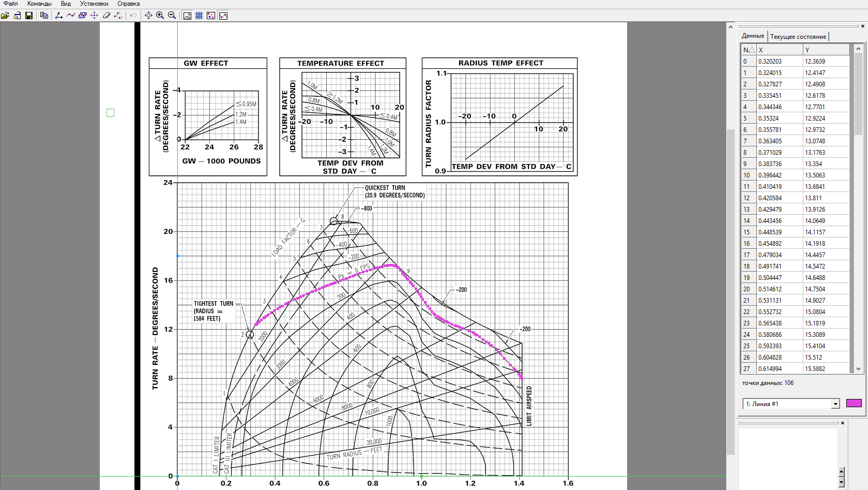Click the magenta line color swatch
Image resolution: width=868 pixels, height=490 pixels.
[x=854, y=403]
